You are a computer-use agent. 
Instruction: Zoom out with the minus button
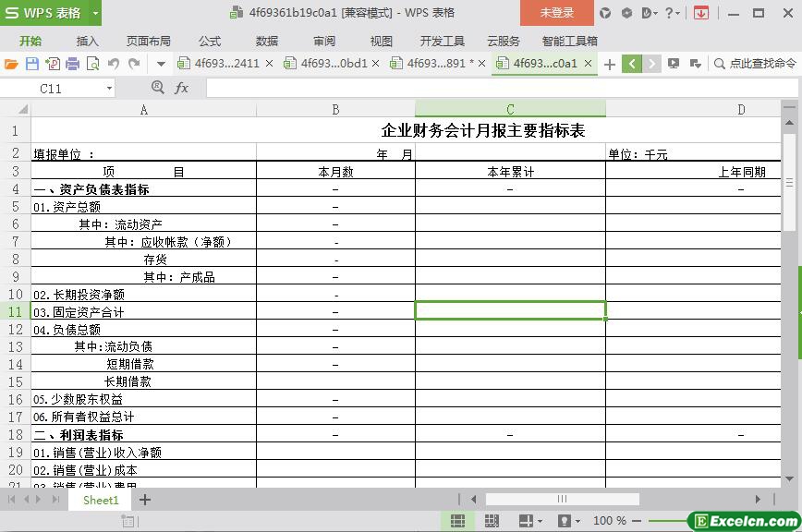tap(637, 521)
